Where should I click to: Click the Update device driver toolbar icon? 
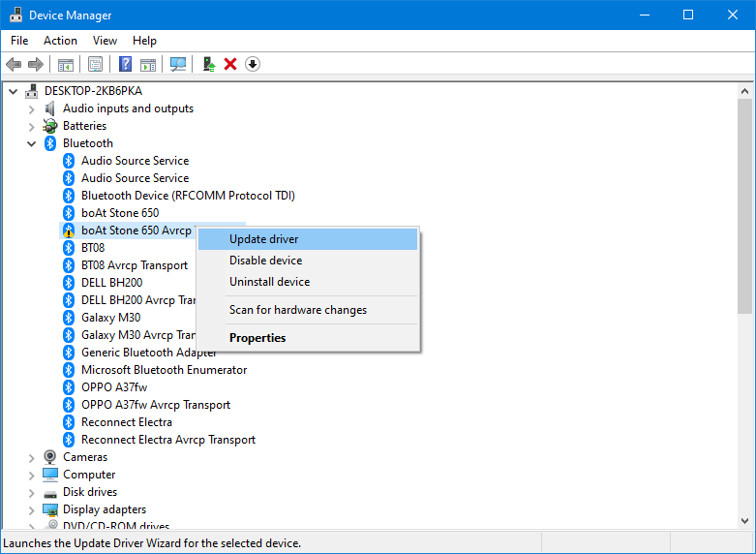[x=209, y=64]
